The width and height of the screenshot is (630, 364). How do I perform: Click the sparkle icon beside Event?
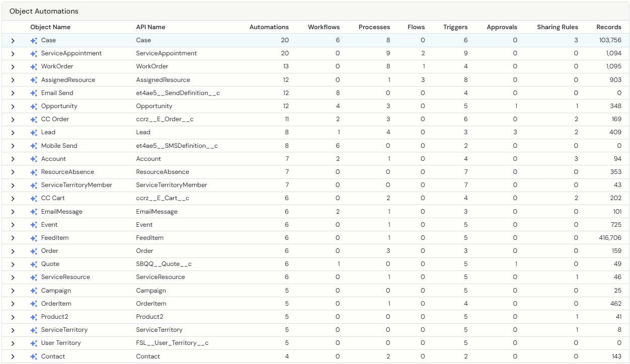coord(34,225)
